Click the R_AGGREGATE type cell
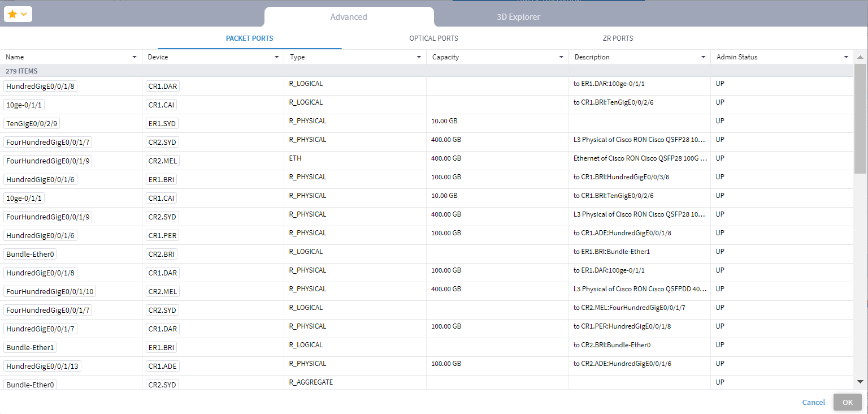868x414 pixels. click(311, 382)
